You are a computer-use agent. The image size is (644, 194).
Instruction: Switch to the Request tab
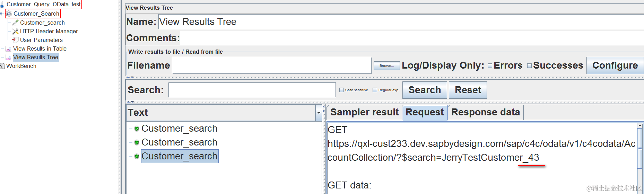425,112
